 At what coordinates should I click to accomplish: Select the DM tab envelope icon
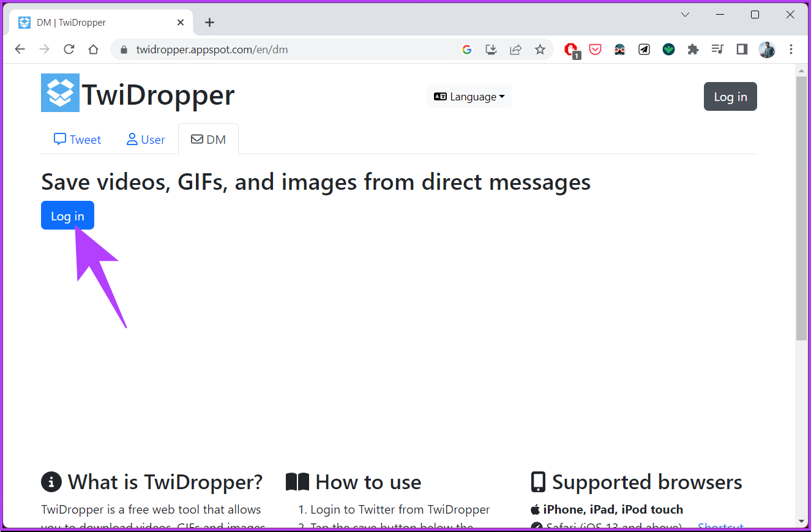point(196,139)
